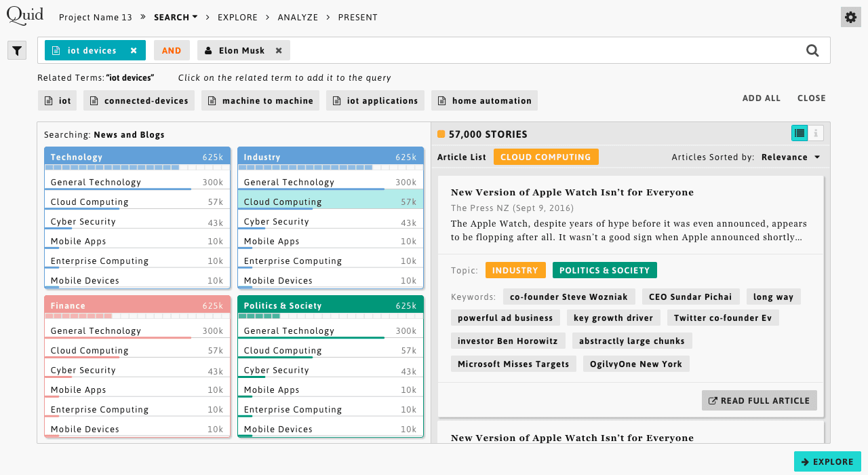Select the Technology category header

coord(137,157)
